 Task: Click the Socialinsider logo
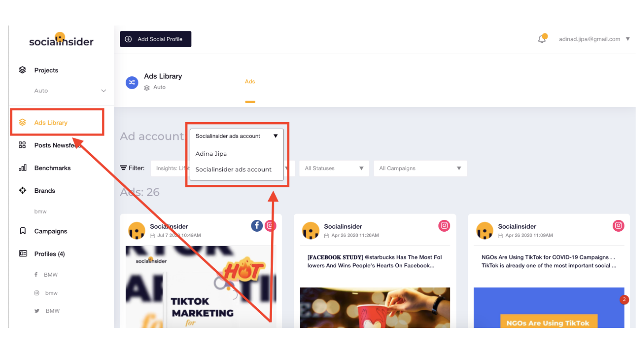61,40
